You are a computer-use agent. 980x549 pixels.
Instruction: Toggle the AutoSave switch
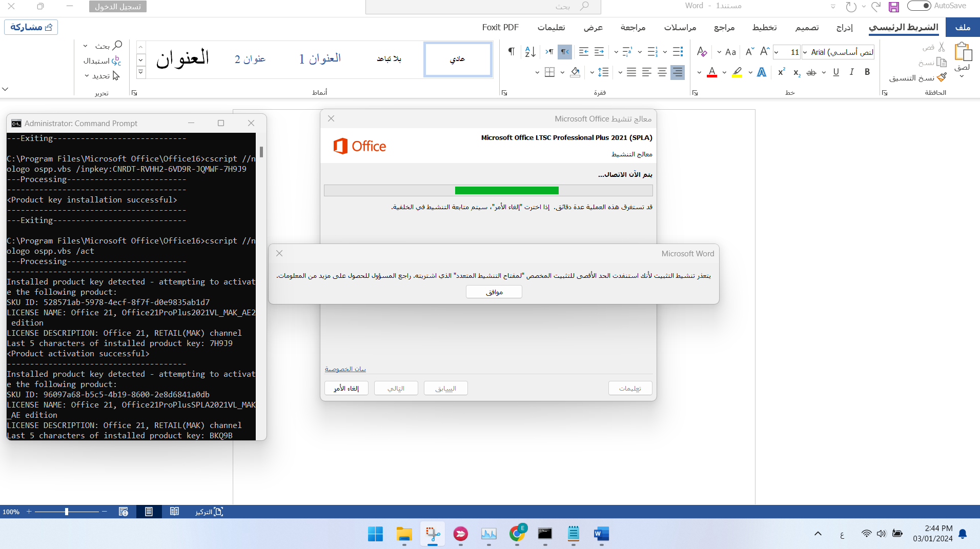(919, 6)
